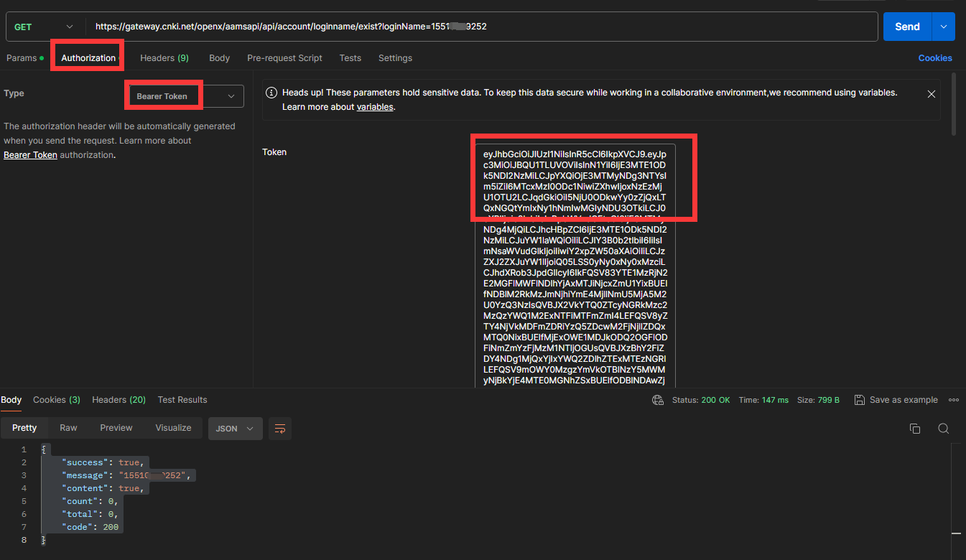Click the Cookies link at right
Image resolution: width=966 pixels, height=560 pixels.
(x=935, y=58)
